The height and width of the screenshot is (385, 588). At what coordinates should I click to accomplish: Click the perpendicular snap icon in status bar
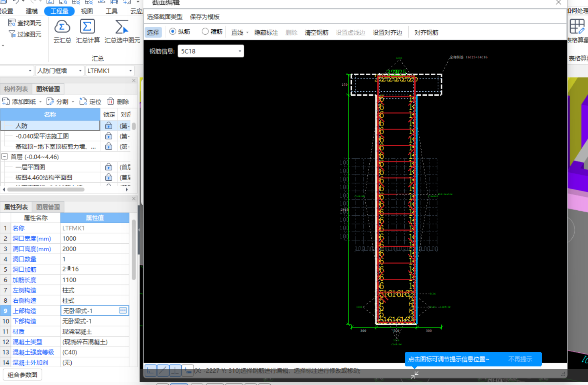[x=175, y=370]
